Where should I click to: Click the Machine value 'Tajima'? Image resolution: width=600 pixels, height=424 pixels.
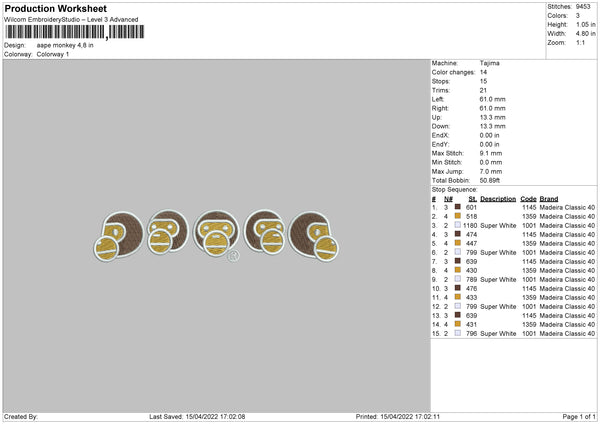click(489, 63)
